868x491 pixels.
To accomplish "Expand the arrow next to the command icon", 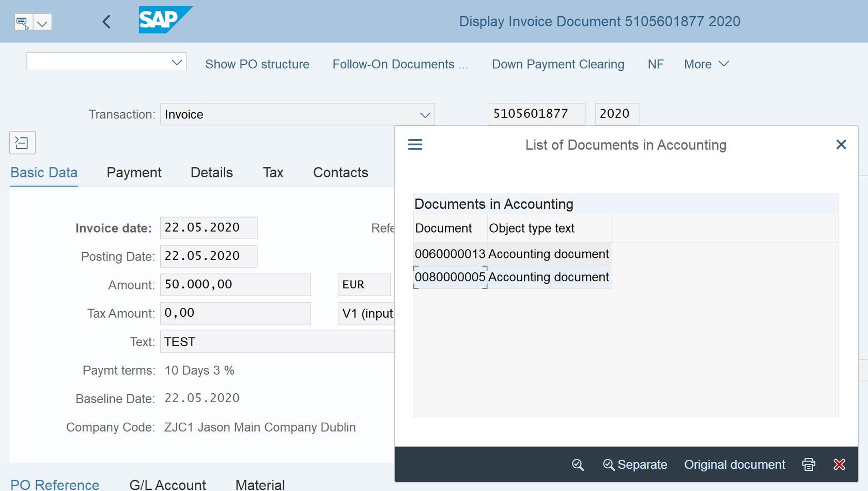I will click(x=42, y=22).
